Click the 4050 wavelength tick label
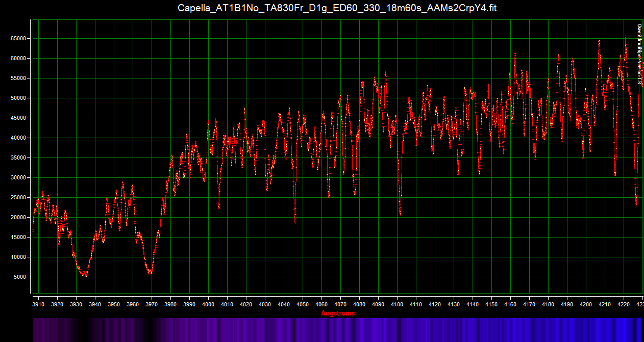644x342 pixels. pyautogui.click(x=303, y=304)
